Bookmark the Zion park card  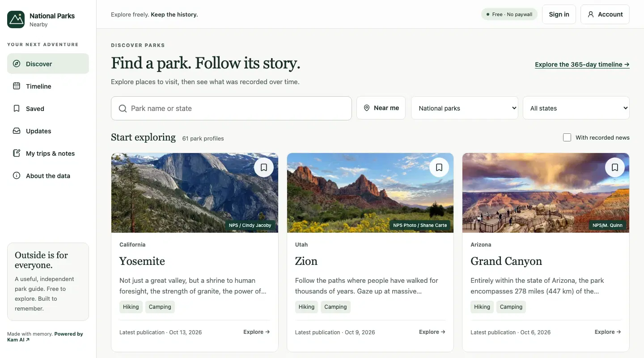point(439,167)
